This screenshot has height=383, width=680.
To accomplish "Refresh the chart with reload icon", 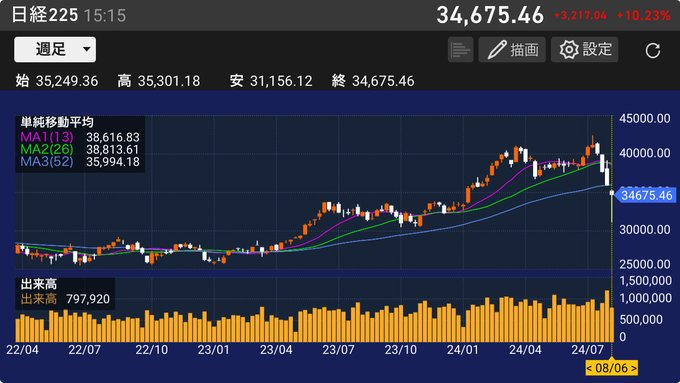I will 652,50.
